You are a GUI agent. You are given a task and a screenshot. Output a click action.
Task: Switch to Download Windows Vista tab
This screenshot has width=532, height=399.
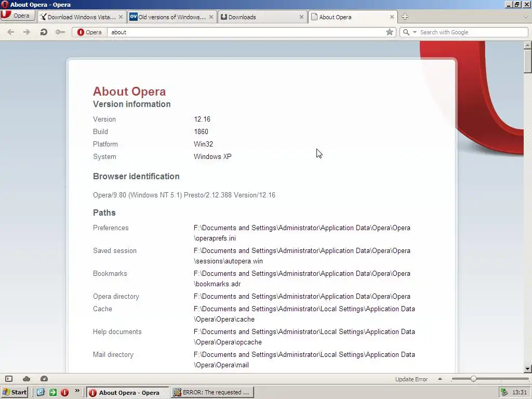pyautogui.click(x=82, y=17)
